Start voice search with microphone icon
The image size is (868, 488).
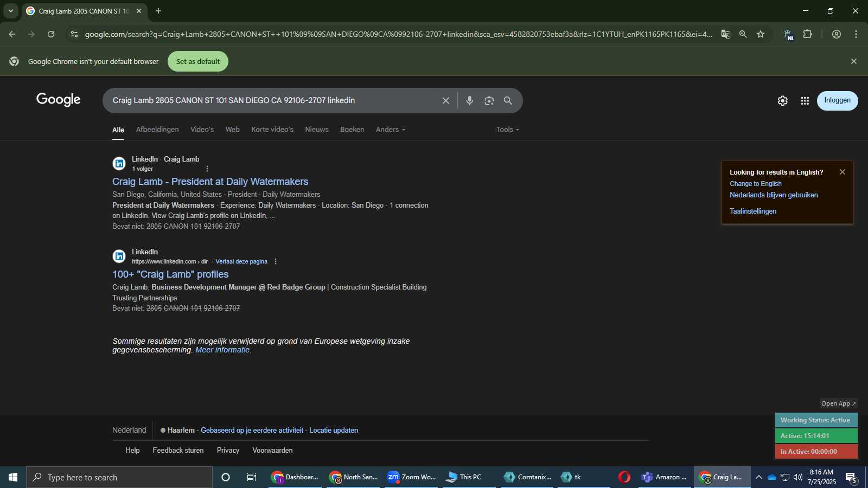pyautogui.click(x=470, y=101)
